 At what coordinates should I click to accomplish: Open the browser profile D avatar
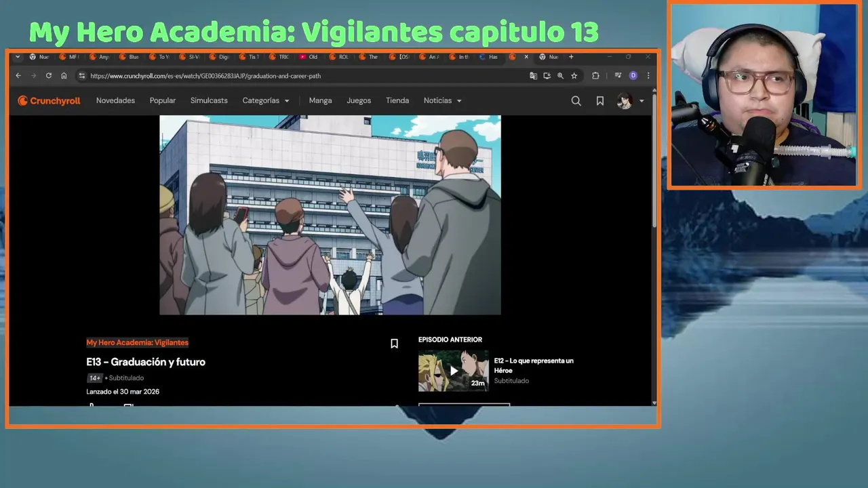pyautogui.click(x=633, y=76)
